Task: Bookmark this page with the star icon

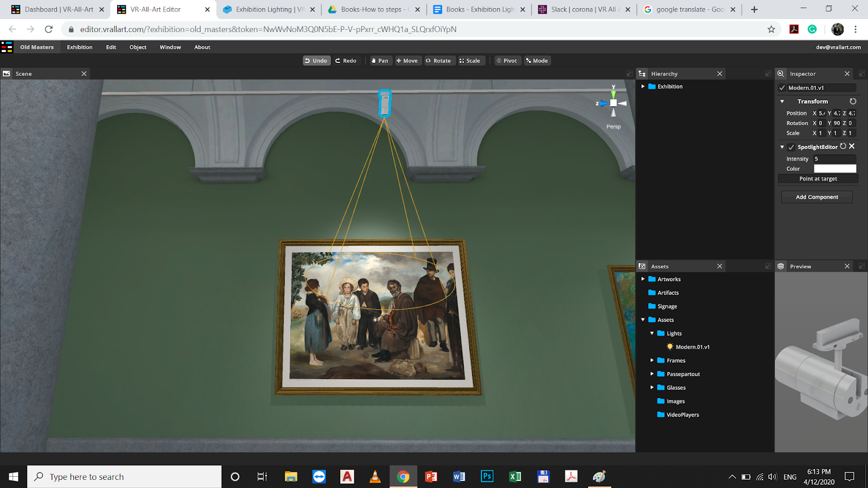Action: [771, 29]
